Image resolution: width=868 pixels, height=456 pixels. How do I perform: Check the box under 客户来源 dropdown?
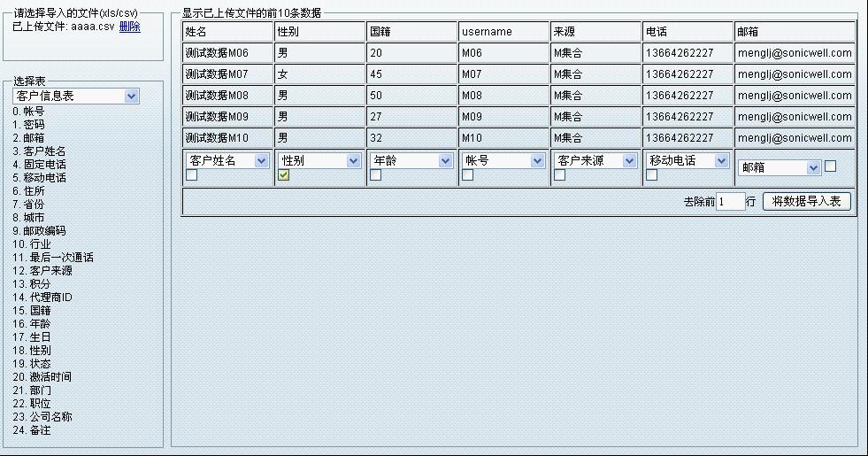pyautogui.click(x=560, y=175)
